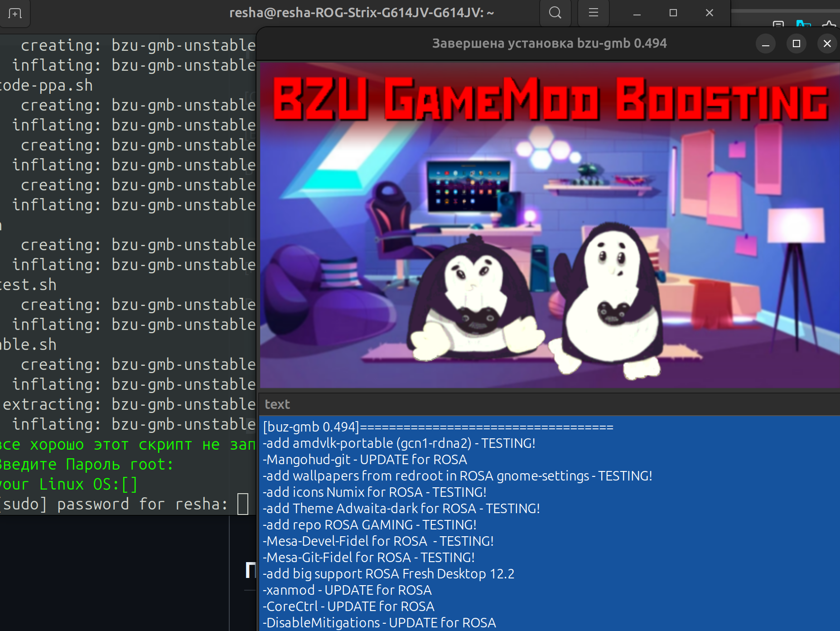
Task: Select 'DisableMitigations - UPDATE for ROSA' line
Action: point(550,623)
